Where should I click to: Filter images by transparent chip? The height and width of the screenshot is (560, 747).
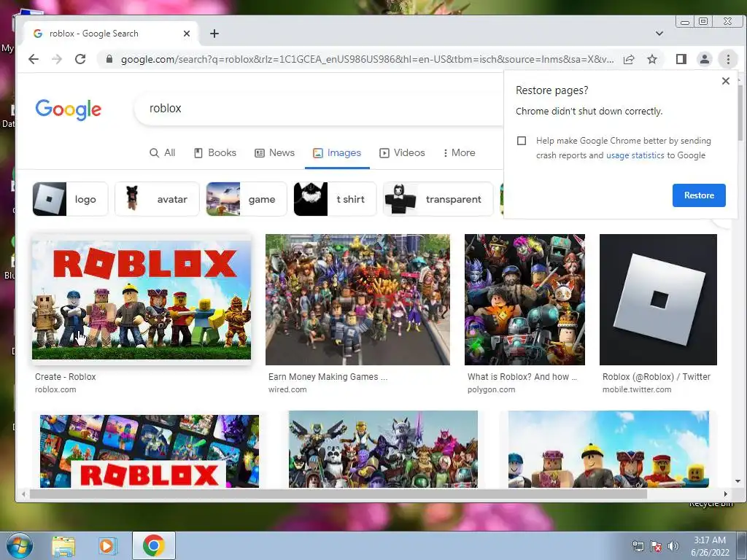point(438,199)
